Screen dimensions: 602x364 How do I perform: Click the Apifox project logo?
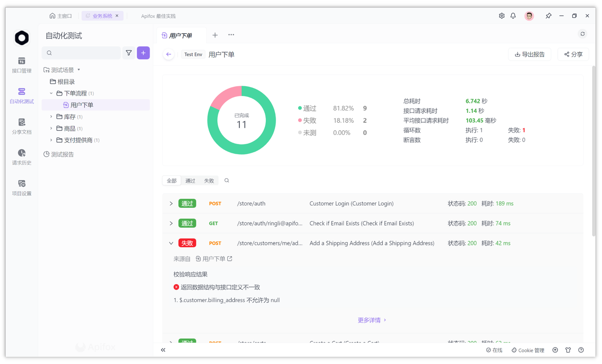(x=22, y=38)
